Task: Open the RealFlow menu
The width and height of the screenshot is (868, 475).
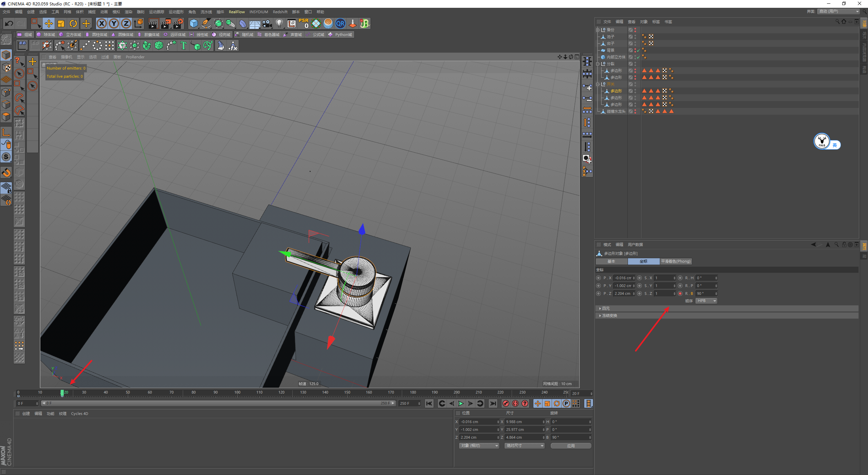Action: (x=236, y=12)
